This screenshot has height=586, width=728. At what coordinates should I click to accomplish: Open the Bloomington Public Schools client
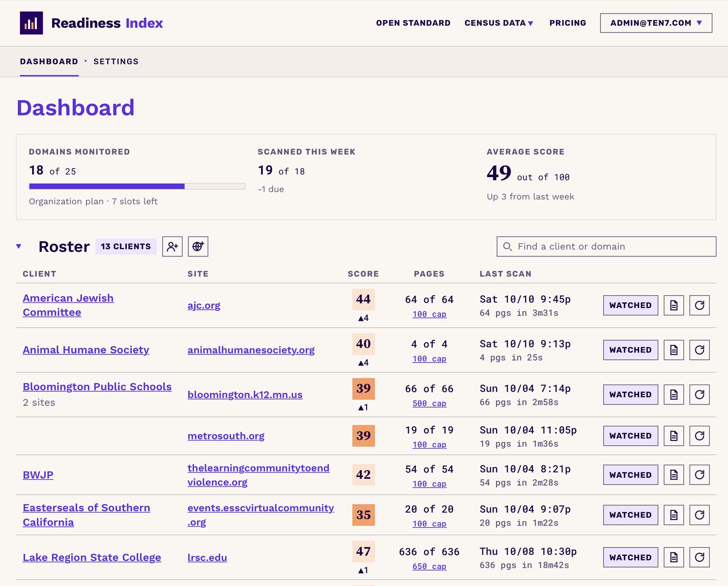coord(97,387)
